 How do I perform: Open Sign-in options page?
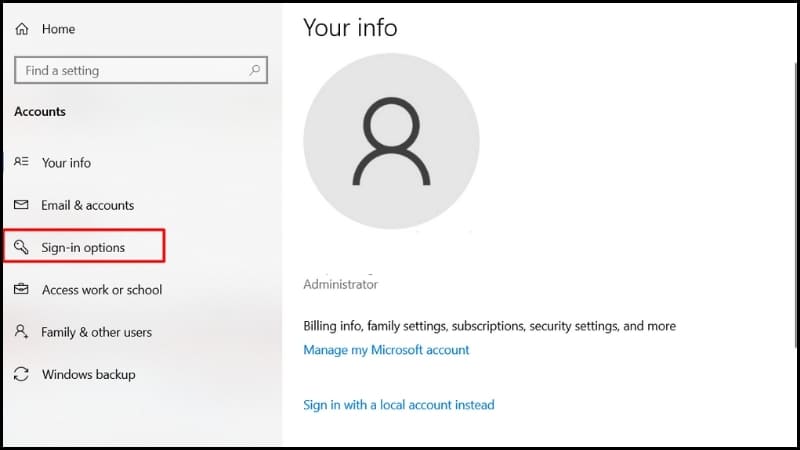pos(84,246)
